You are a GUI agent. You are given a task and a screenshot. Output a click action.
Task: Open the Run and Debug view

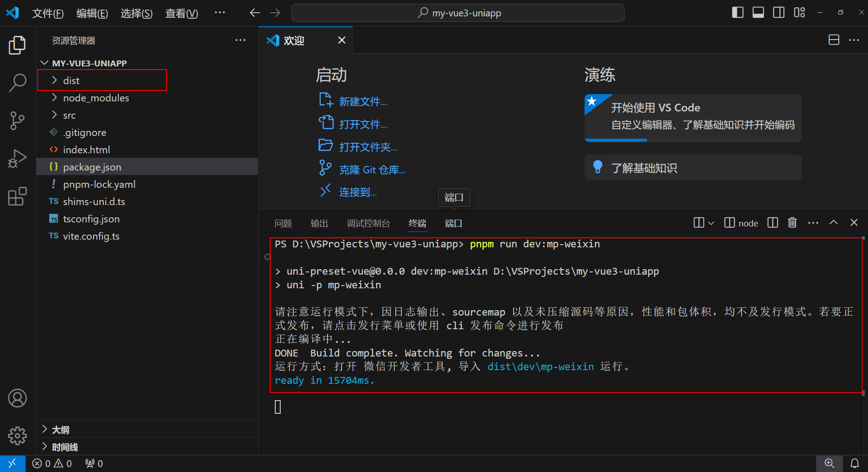click(x=17, y=158)
